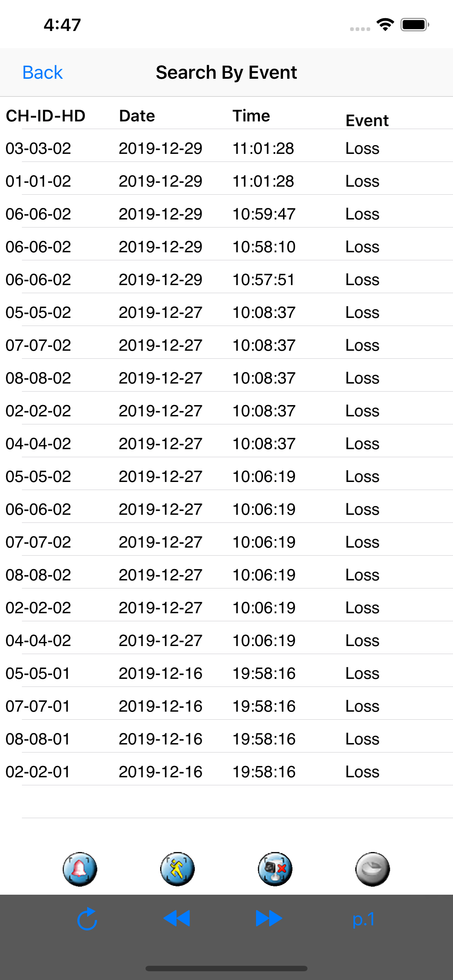Screen dimensions: 453x980
Task: Tap the Time column header
Action: coord(252,115)
